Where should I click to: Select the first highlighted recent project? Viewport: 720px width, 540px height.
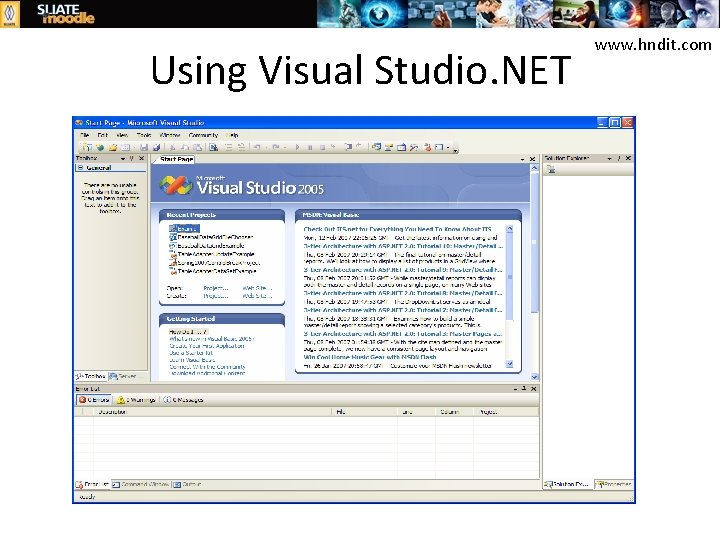(x=184, y=229)
